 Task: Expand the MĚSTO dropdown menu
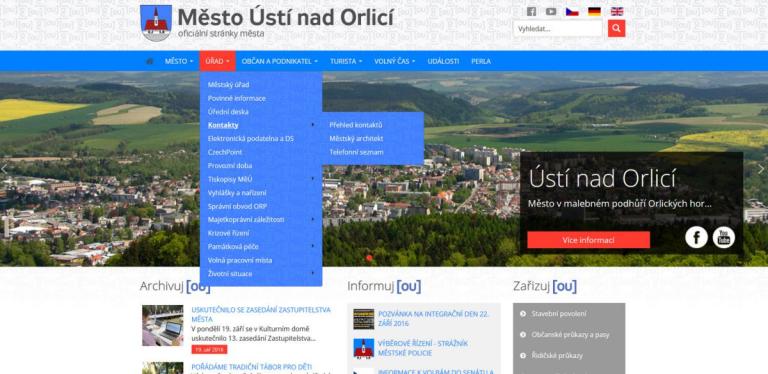(x=179, y=61)
